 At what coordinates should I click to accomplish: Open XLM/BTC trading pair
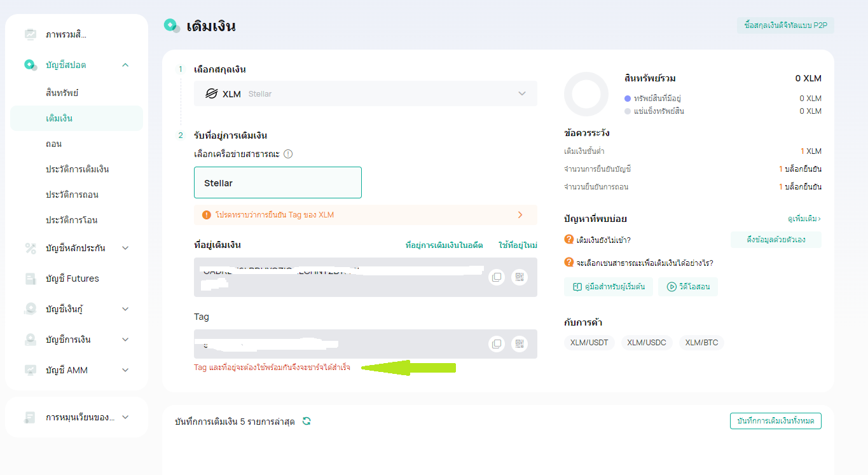click(702, 343)
